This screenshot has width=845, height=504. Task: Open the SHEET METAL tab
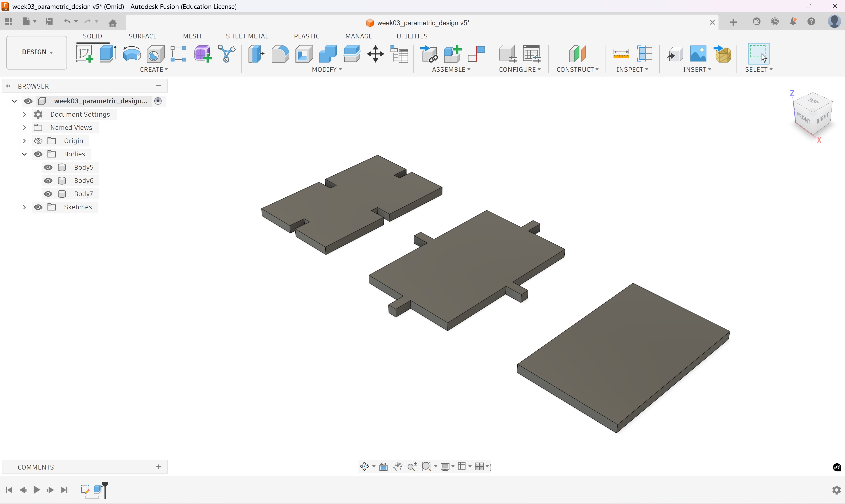point(247,36)
